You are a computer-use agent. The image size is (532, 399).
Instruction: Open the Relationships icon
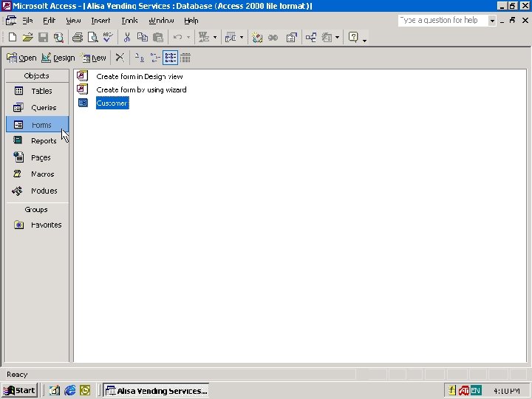(311, 38)
